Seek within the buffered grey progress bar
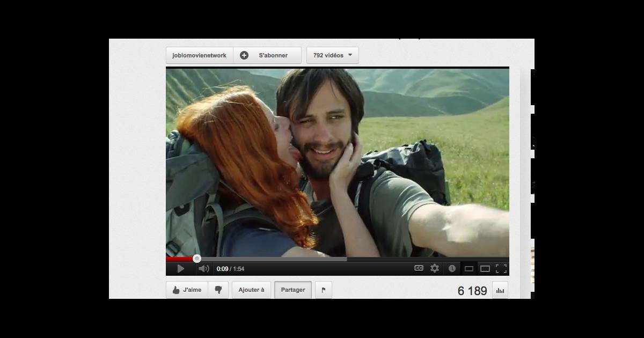The image size is (644, 338). pos(271,259)
